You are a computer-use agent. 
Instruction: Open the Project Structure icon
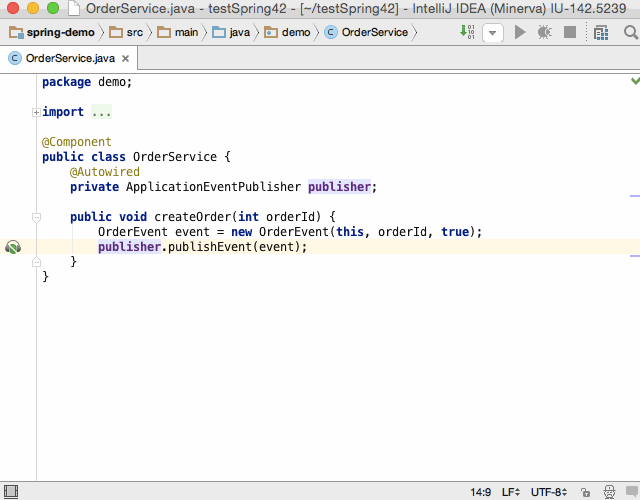pyautogui.click(x=601, y=33)
